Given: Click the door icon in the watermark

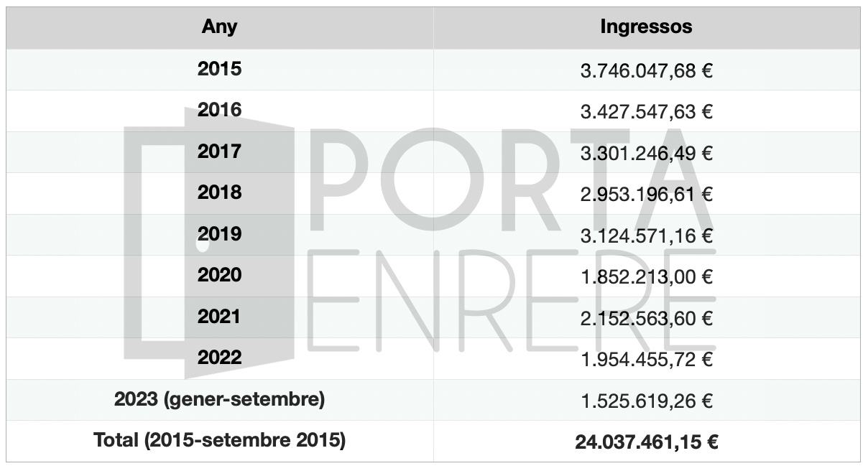Looking at the screenshot, I should pyautogui.click(x=209, y=243).
